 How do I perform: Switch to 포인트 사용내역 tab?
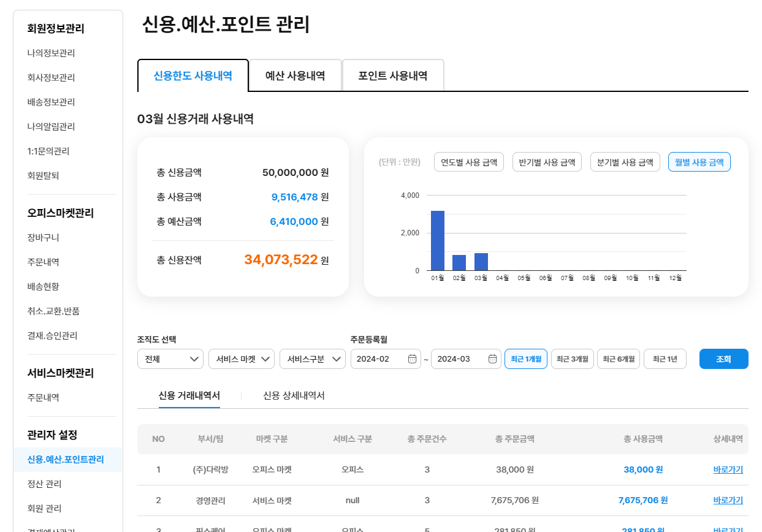click(x=392, y=76)
